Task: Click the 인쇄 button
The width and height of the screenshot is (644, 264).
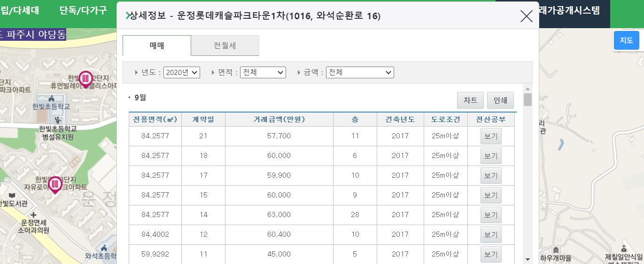Action: [500, 100]
